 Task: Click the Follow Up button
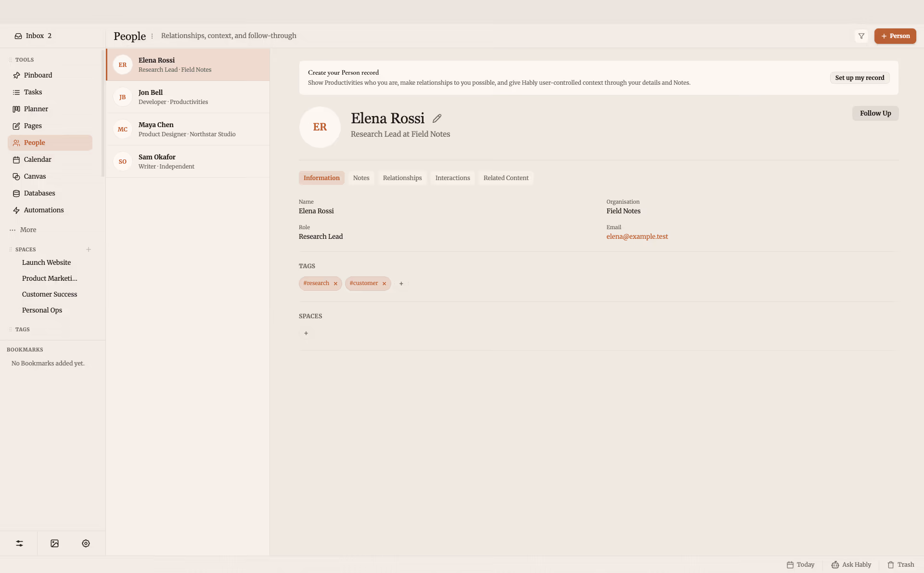875,113
